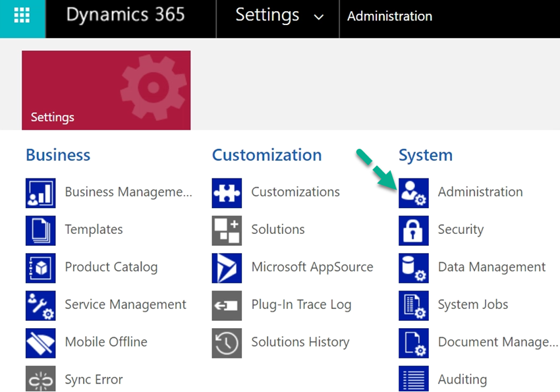
Task: Open the Plug-In Trace Log icon
Action: (x=227, y=304)
